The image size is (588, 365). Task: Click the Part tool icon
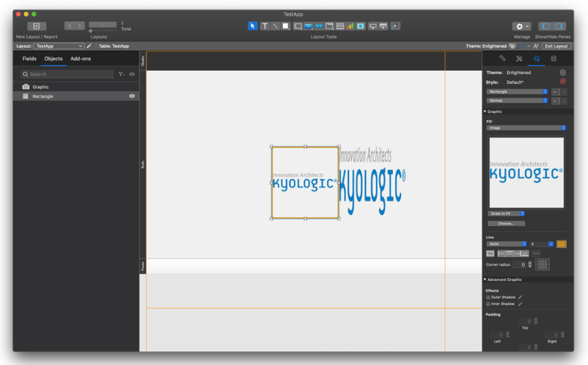384,26
